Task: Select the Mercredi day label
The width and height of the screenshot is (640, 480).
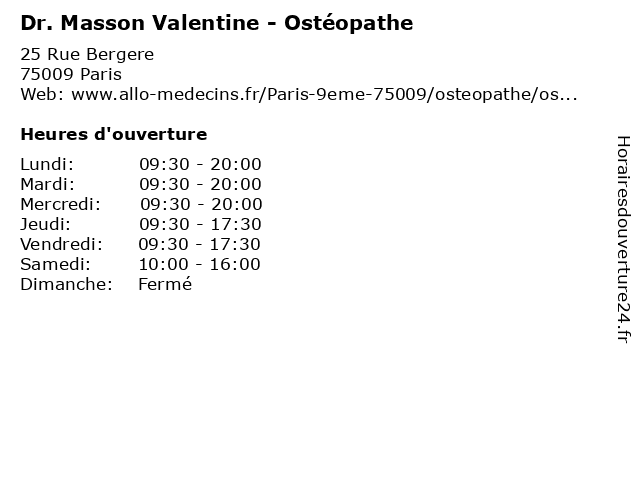Action: pyautogui.click(x=60, y=204)
